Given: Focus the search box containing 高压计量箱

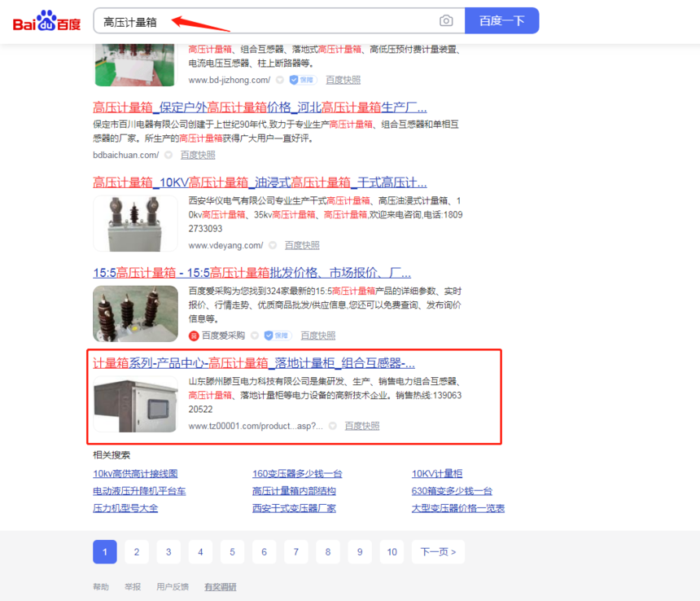Looking at the screenshot, I should [279, 20].
